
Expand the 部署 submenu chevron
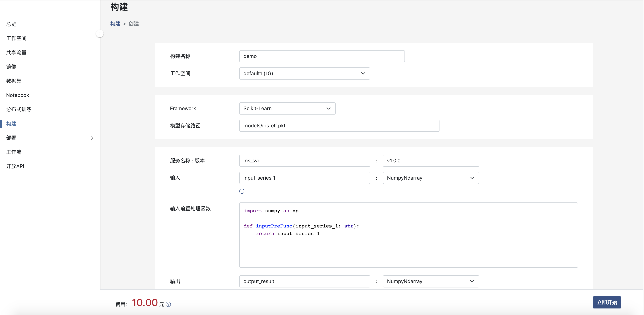click(x=92, y=138)
